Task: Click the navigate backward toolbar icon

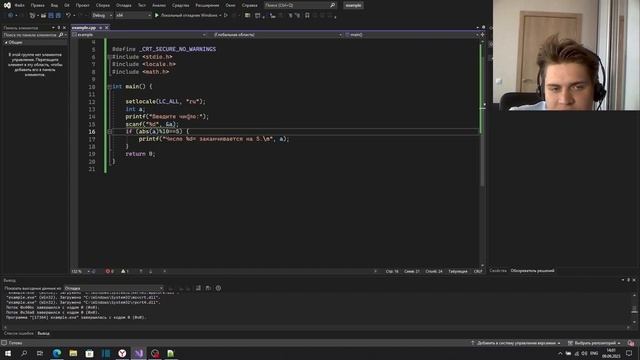Action: [x=11, y=16]
